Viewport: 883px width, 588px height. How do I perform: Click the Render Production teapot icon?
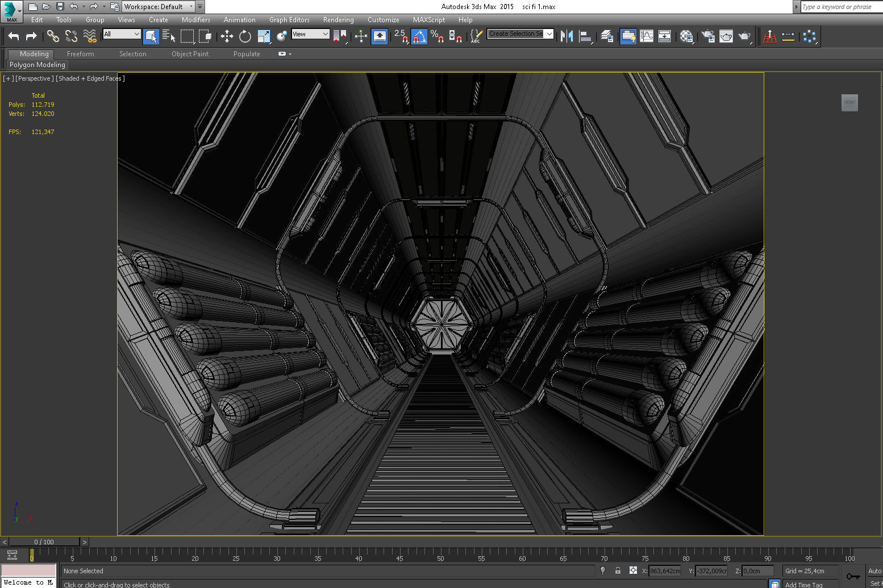(744, 36)
